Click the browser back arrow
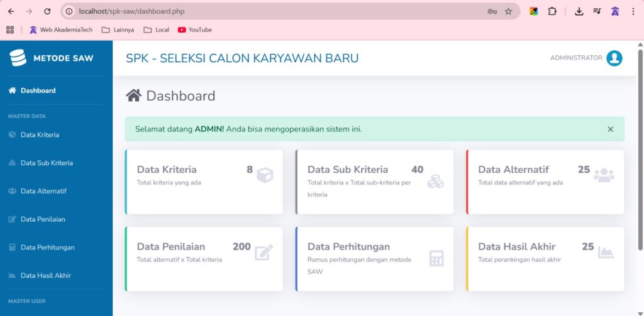644x316 pixels. [x=11, y=11]
